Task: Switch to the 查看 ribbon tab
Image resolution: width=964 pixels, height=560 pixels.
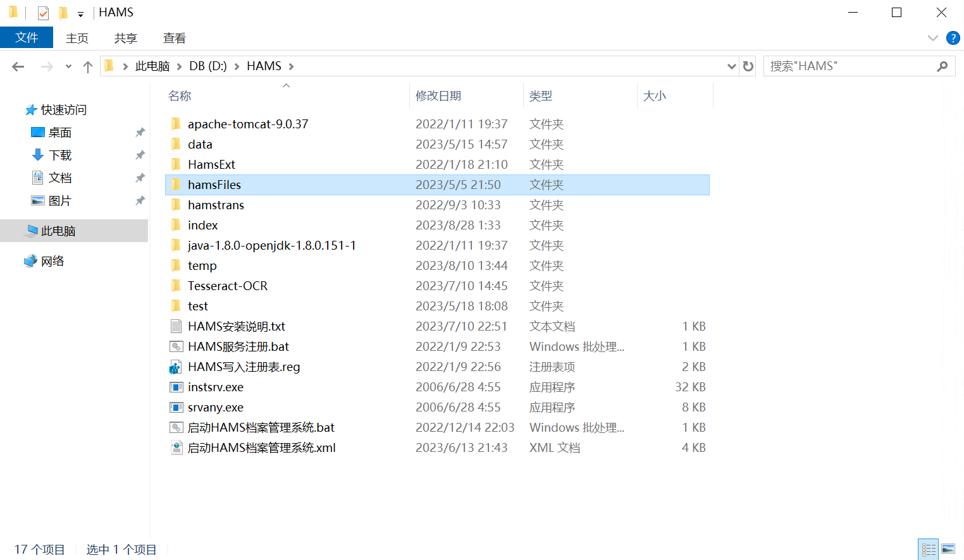Action: coord(174,38)
